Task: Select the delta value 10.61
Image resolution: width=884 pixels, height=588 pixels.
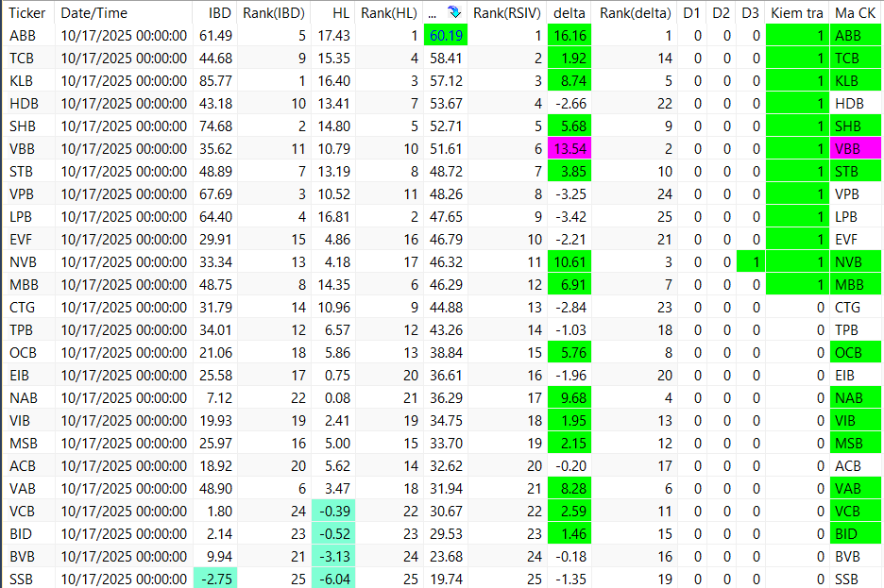Action: pos(569,261)
